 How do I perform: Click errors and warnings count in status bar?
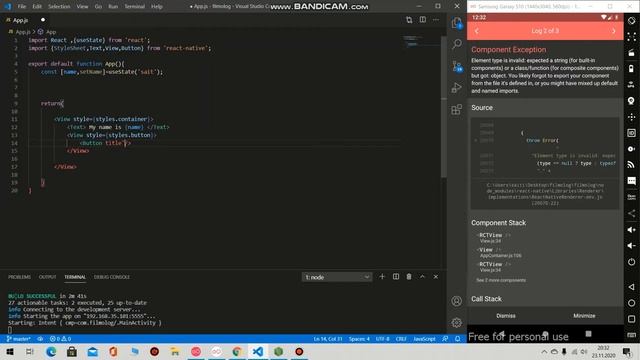(x=60, y=339)
